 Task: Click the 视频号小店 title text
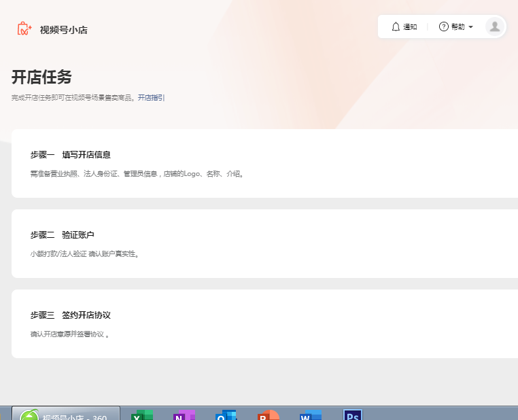(64, 30)
